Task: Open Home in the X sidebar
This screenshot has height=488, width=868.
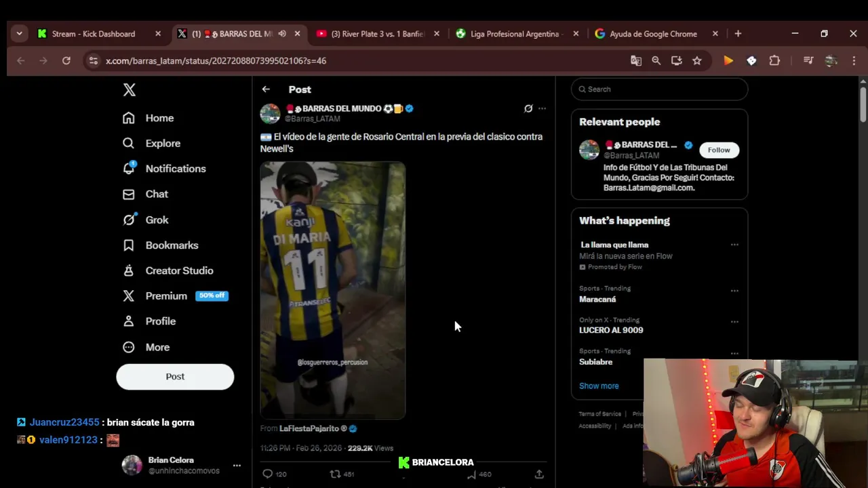Action: pos(148,118)
